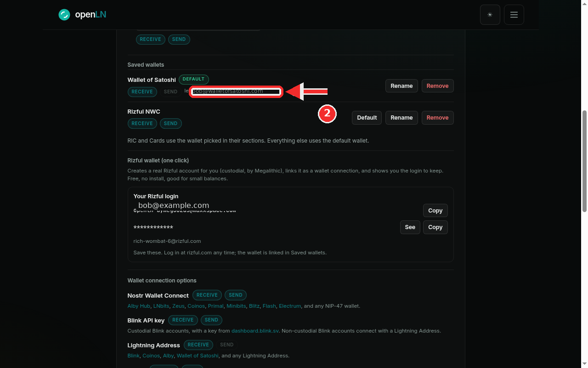Screen dimensions: 588x368
Task: Click the "Wallet connection options" heading
Action: click(162, 281)
